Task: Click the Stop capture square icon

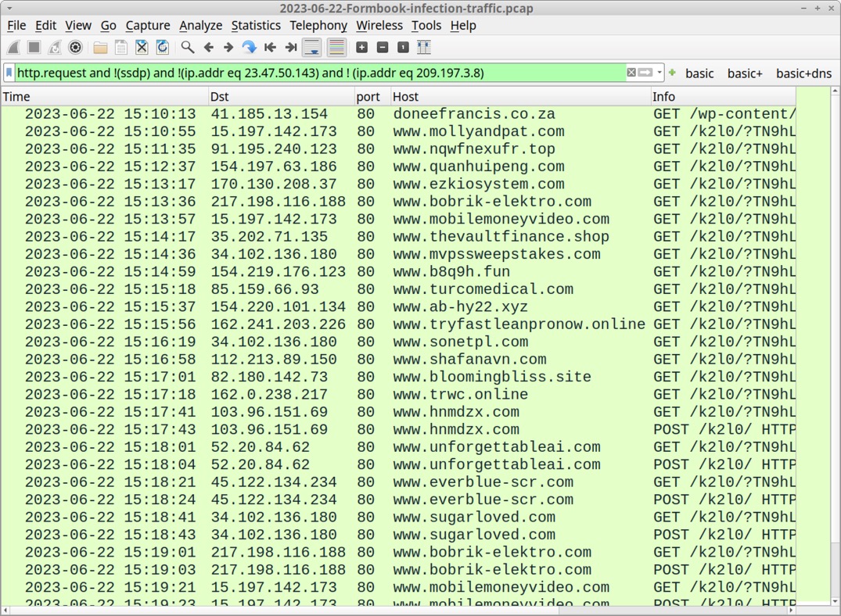Action: point(34,47)
